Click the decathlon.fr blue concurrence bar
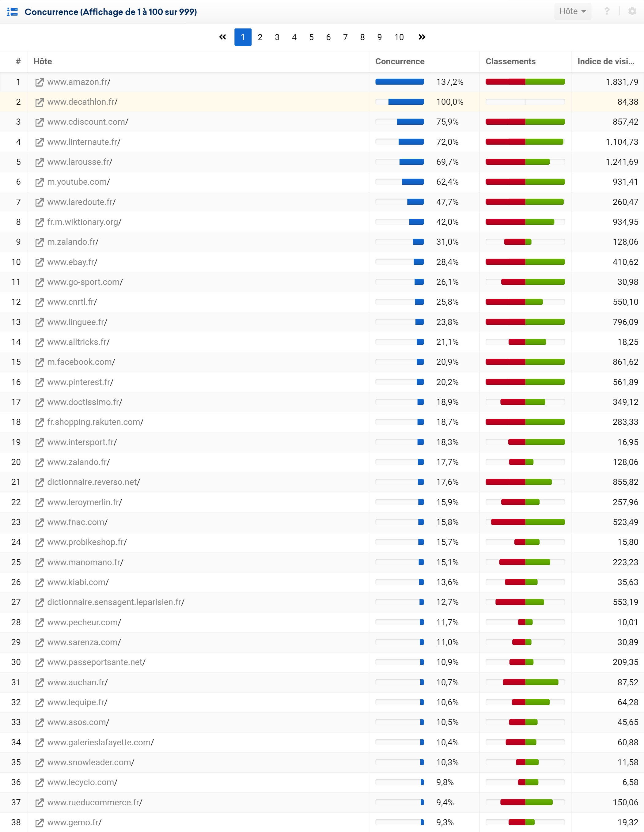Screen dimensions: 644x832 [406, 102]
